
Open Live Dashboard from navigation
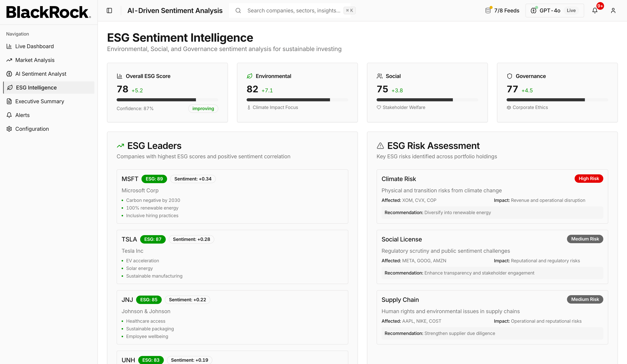49,46
